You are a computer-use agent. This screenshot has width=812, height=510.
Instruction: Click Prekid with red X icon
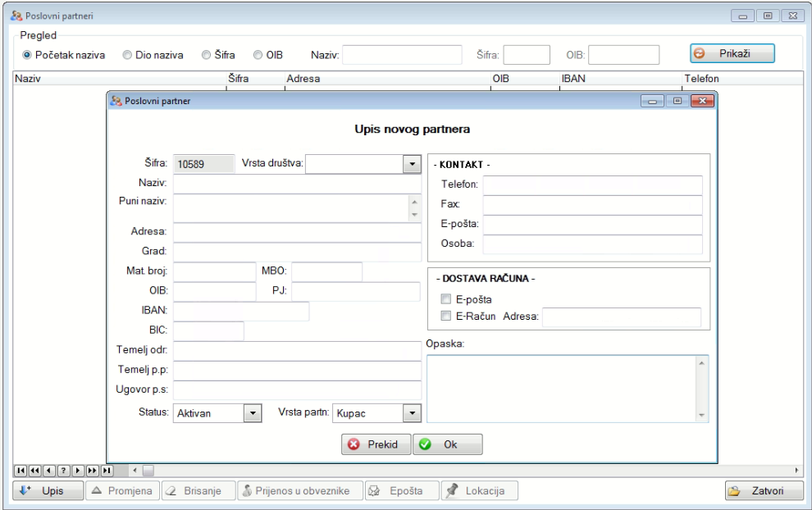tap(376, 444)
